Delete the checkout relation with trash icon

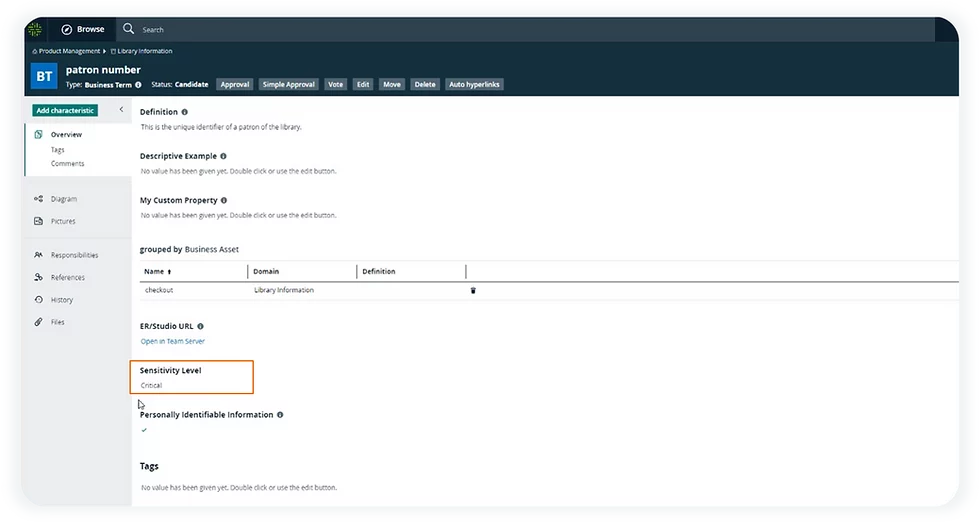click(473, 291)
